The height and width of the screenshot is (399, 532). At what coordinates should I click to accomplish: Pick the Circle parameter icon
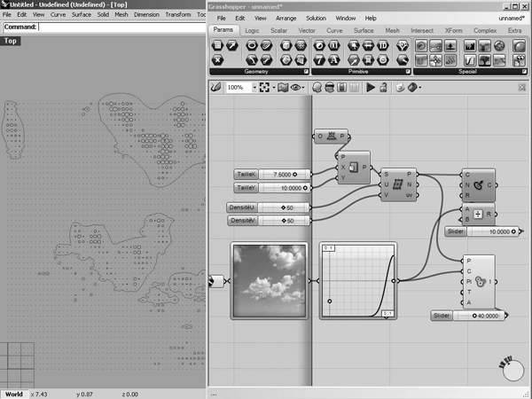pyautogui.click(x=252, y=45)
